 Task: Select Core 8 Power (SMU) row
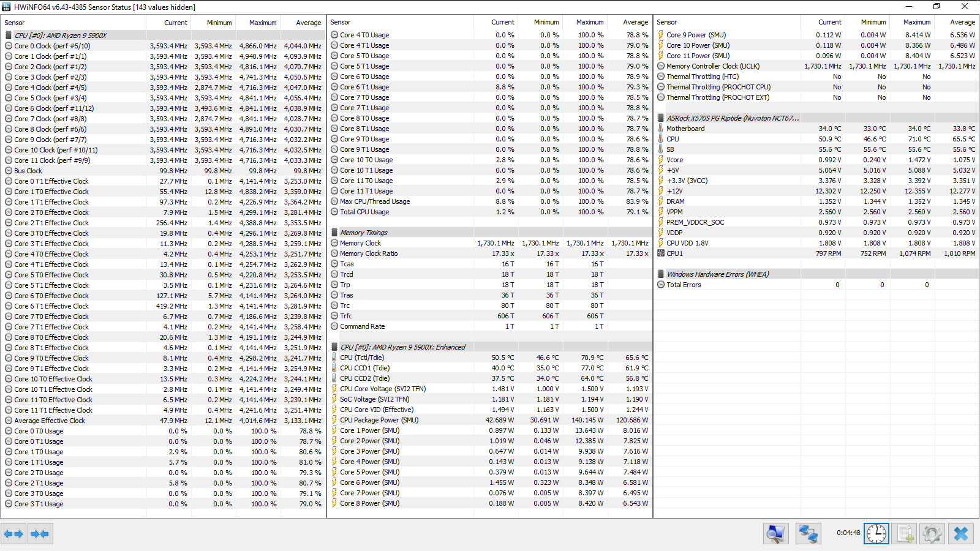point(489,503)
